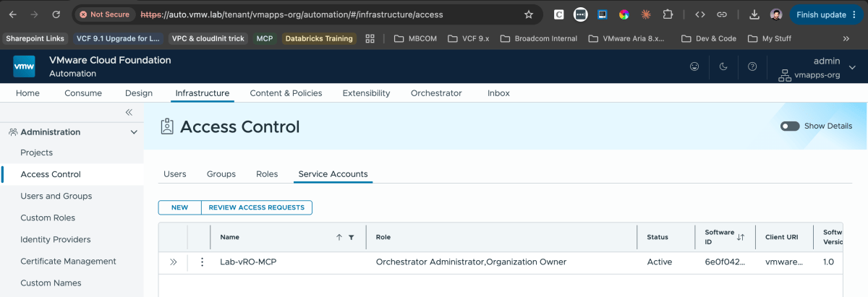Image resolution: width=868 pixels, height=297 pixels.
Task: Collapse the left sidebar panel
Action: [x=129, y=112]
